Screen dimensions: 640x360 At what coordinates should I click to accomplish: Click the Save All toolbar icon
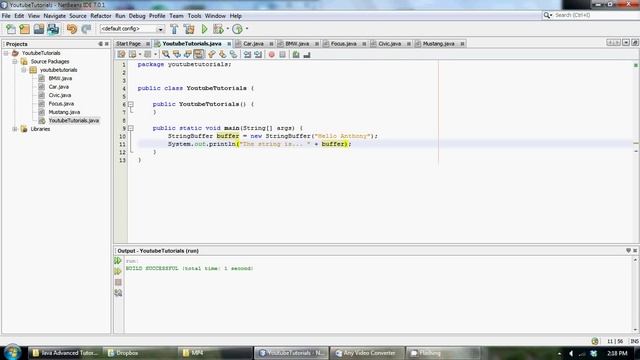tap(53, 29)
